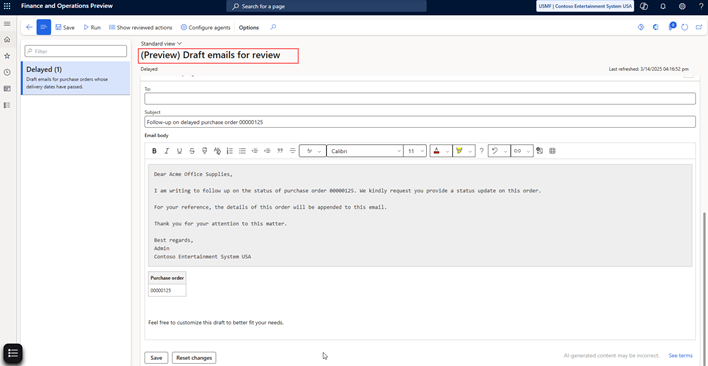This screenshot has width=708, height=366.
Task: Open the form in a new window
Action: [x=699, y=28]
